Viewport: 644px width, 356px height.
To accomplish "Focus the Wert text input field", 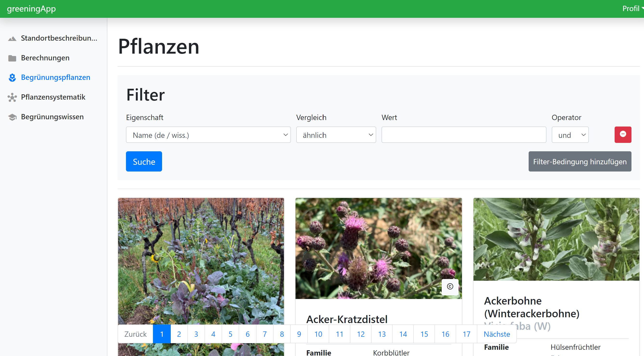I will 464,135.
